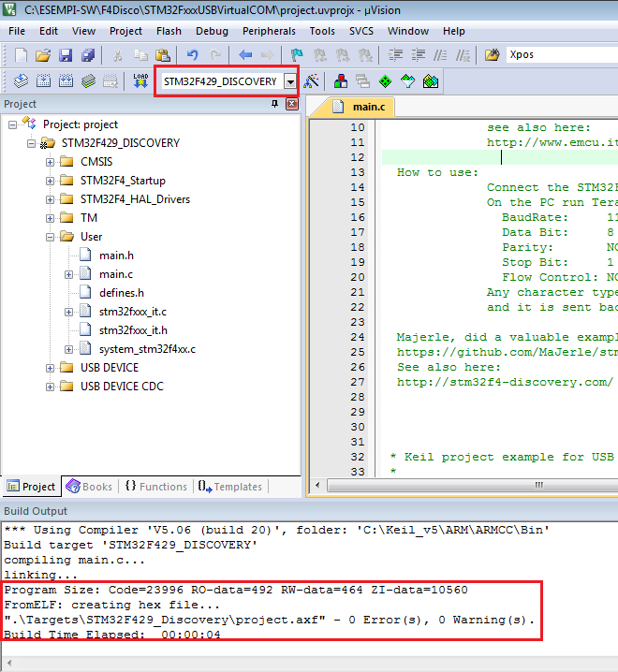618x672 pixels.
Task: Click the Open file icon
Action: (43, 55)
